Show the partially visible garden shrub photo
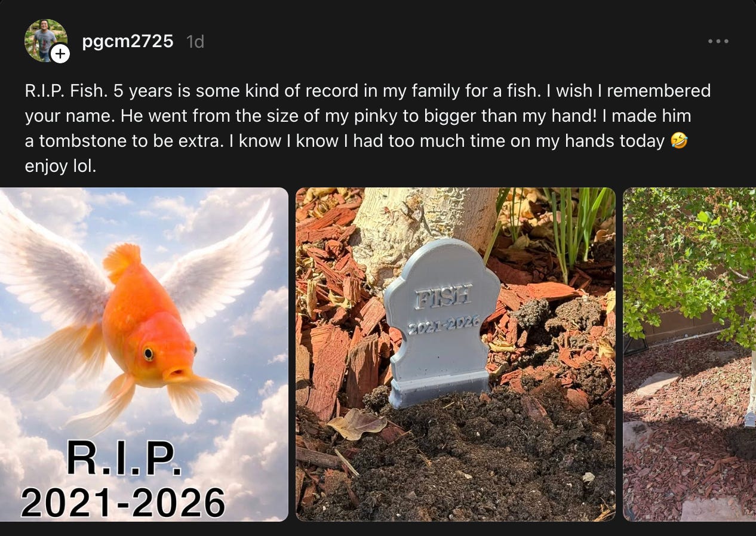Screen dimensions: 756x536 [690, 355]
